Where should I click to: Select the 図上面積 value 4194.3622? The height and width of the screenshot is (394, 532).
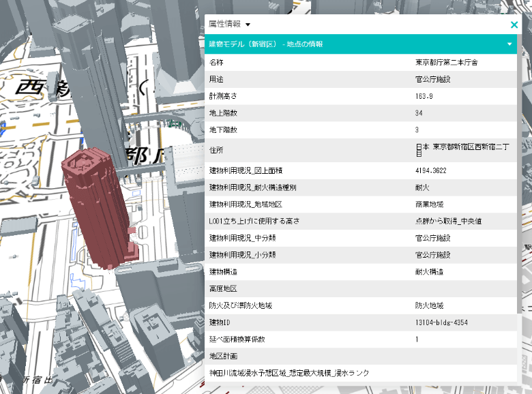click(430, 170)
